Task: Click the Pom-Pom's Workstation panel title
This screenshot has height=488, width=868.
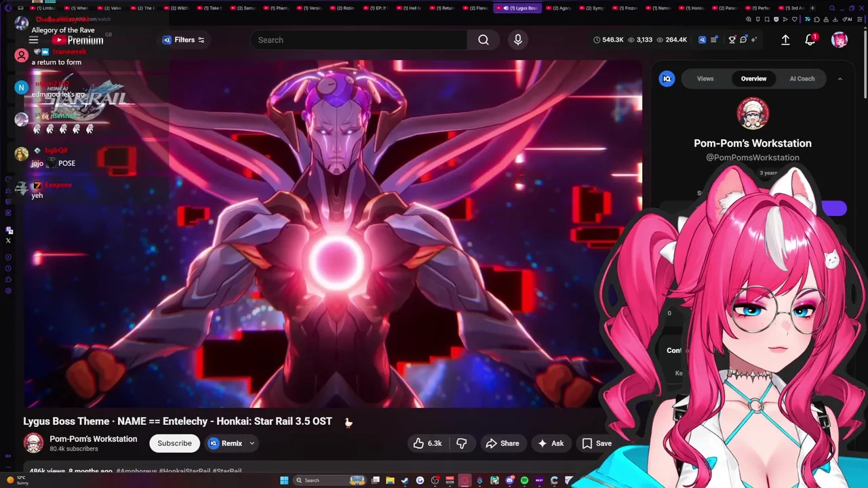Action: pos(753,143)
